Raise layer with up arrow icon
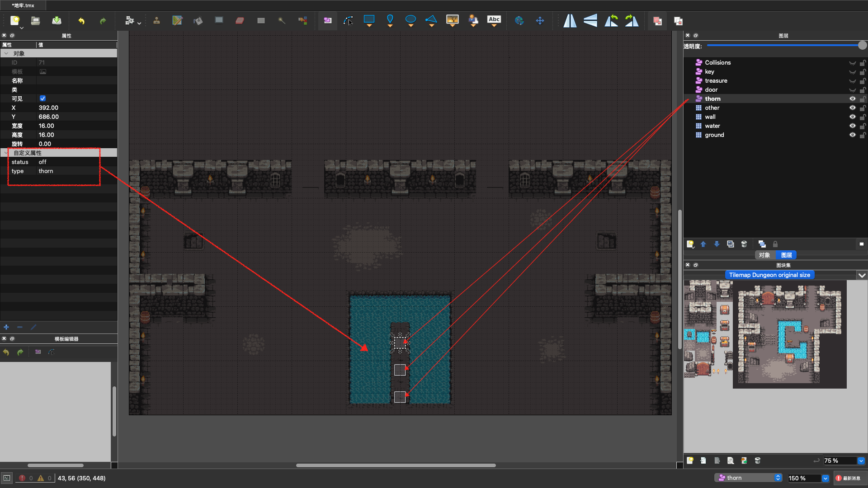The width and height of the screenshot is (868, 488). point(703,244)
